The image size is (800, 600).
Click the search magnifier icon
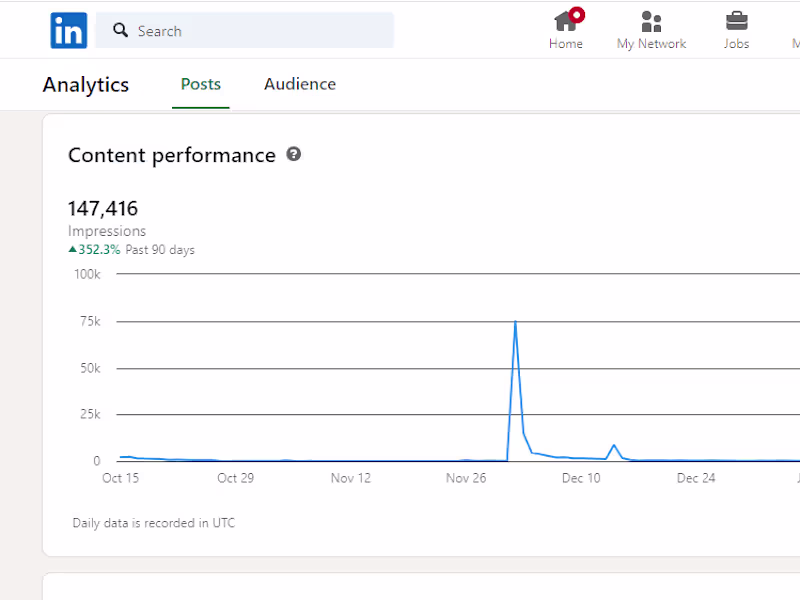coord(121,30)
